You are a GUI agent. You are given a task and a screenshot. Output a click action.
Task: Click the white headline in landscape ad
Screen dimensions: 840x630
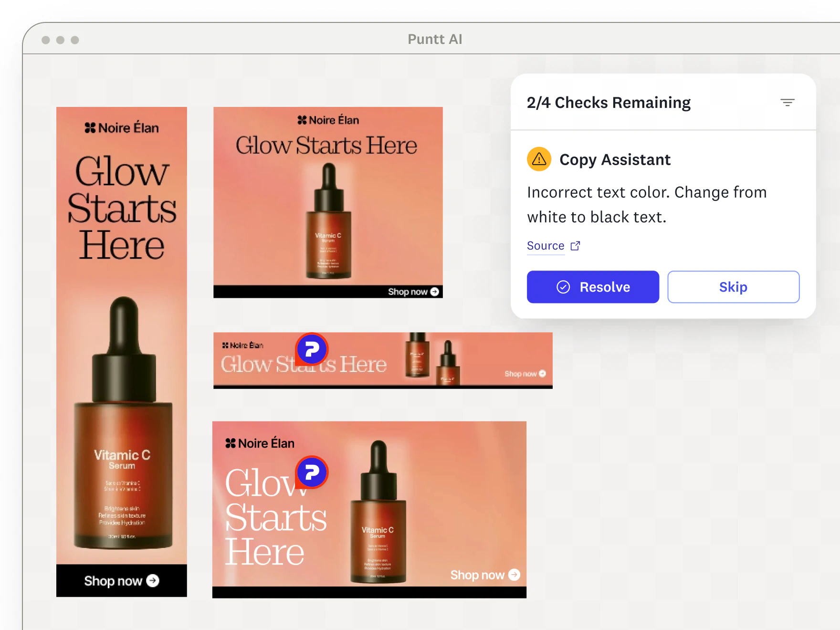click(x=275, y=517)
